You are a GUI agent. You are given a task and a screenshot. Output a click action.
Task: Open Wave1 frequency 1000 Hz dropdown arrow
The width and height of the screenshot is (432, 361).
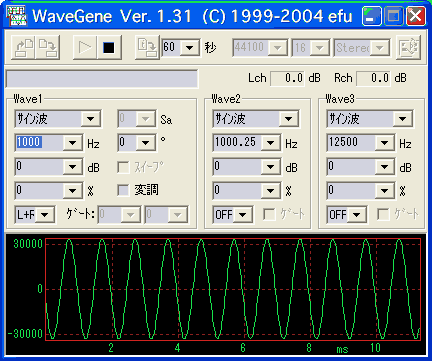(x=73, y=143)
